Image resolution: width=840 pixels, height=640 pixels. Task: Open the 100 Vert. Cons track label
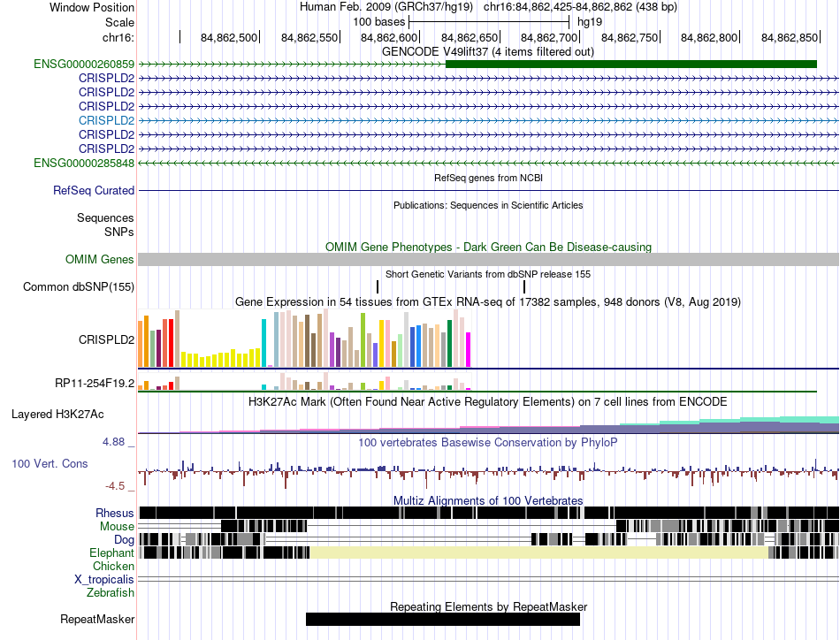point(50,464)
